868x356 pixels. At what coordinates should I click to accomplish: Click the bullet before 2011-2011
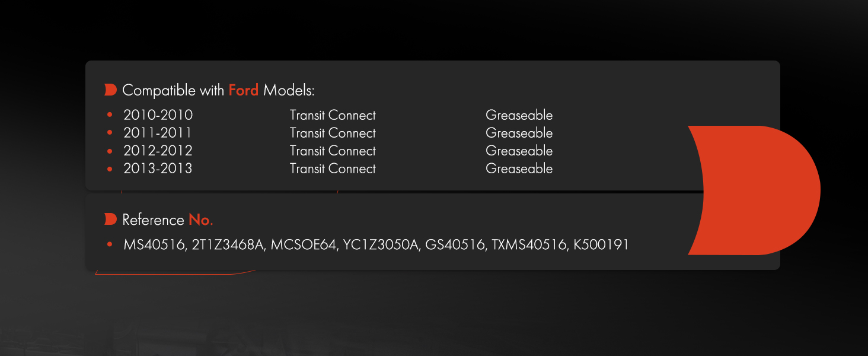coord(110,133)
